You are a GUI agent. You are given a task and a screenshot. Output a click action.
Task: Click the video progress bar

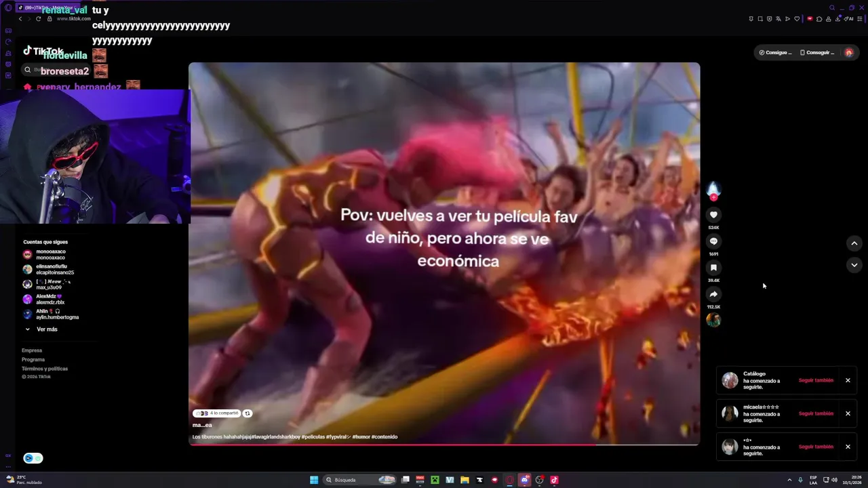(x=444, y=445)
